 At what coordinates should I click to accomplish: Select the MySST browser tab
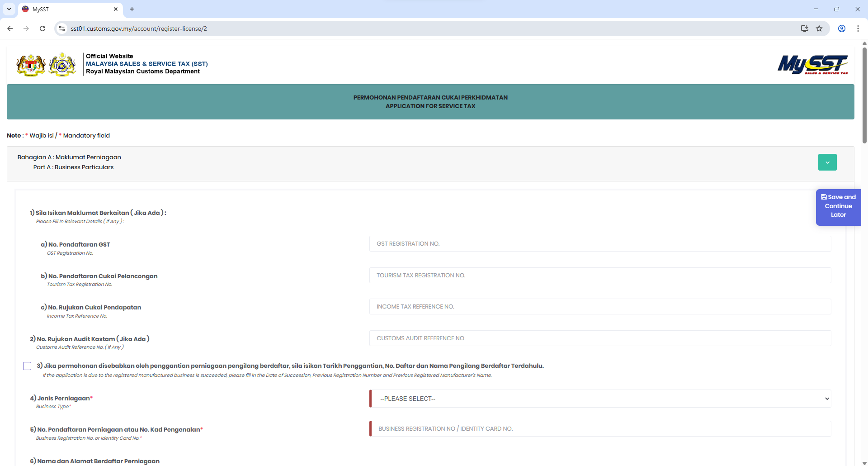click(x=68, y=9)
